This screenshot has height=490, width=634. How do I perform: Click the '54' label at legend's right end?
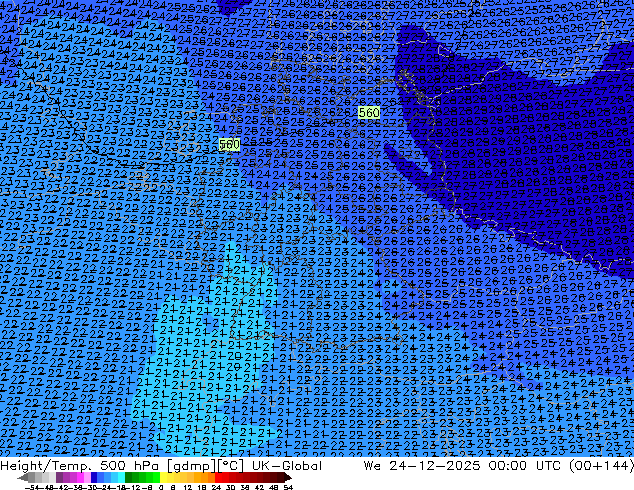(288, 487)
